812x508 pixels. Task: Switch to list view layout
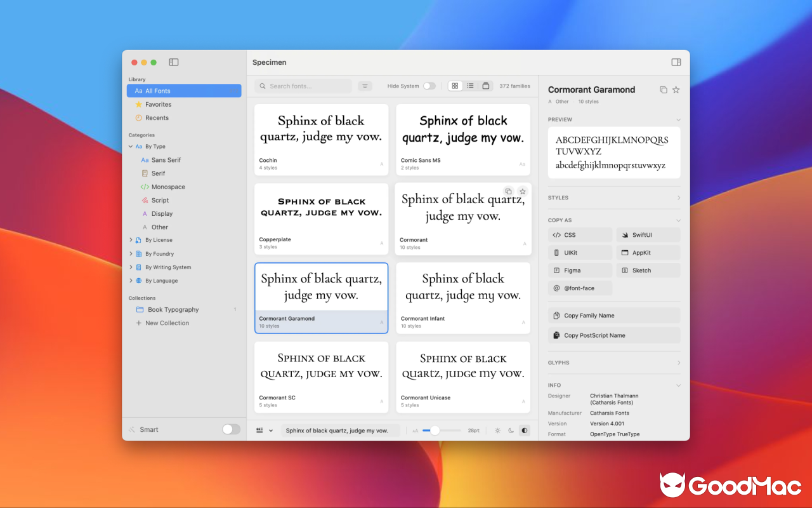click(x=469, y=85)
